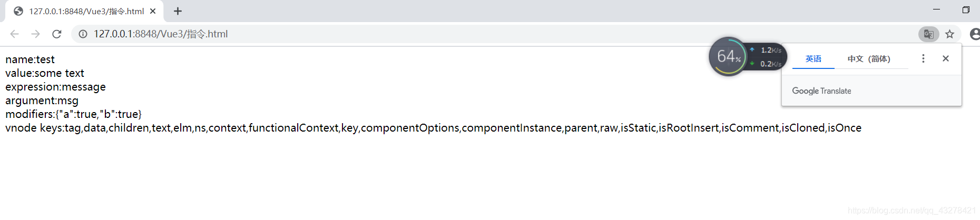Go forward to next page
Screen dimensions: 980x220
click(35, 34)
